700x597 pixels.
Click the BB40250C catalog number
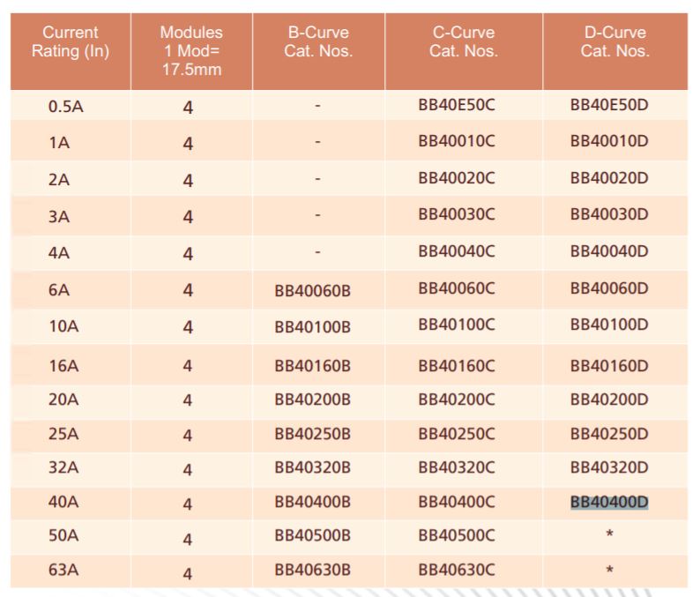point(457,434)
